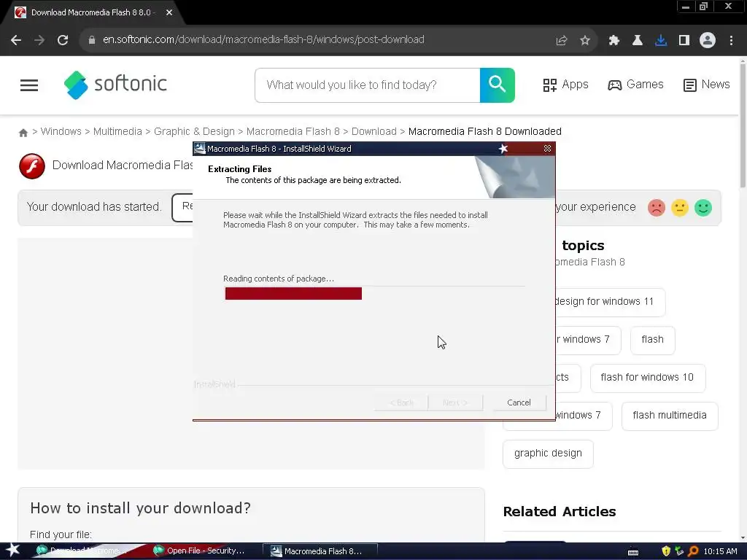Open News section in Softonic header
Image resolution: width=747 pixels, height=560 pixels.
[x=706, y=85]
